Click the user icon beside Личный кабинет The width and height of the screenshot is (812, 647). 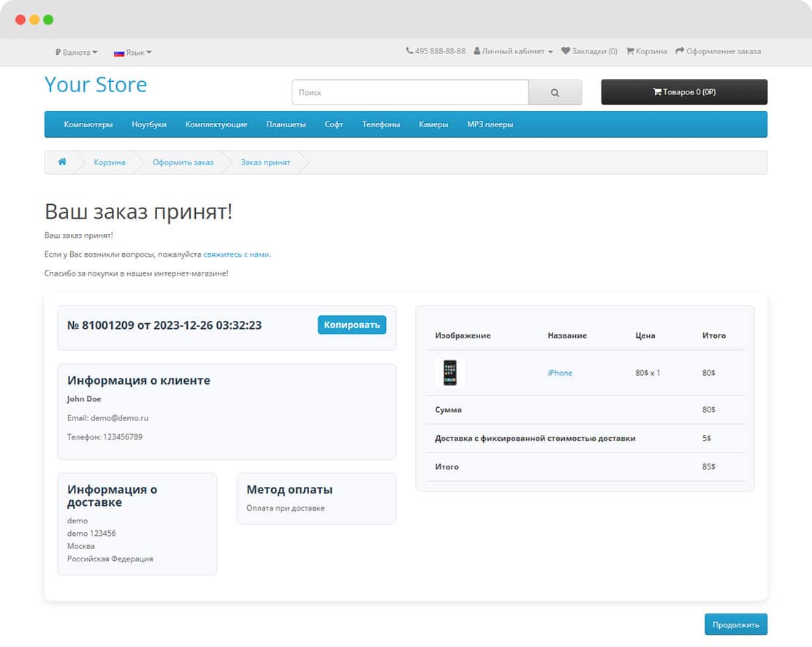[x=477, y=50]
